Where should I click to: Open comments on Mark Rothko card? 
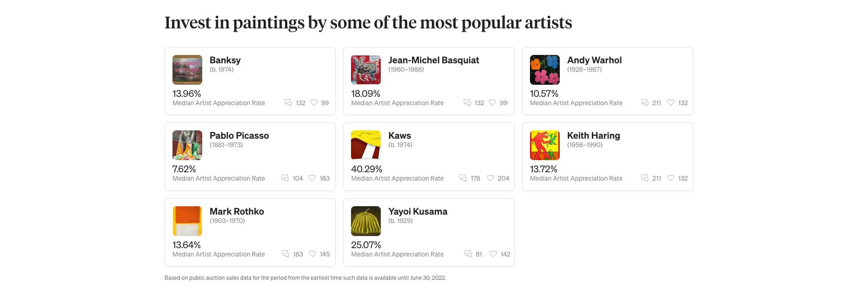click(x=285, y=254)
